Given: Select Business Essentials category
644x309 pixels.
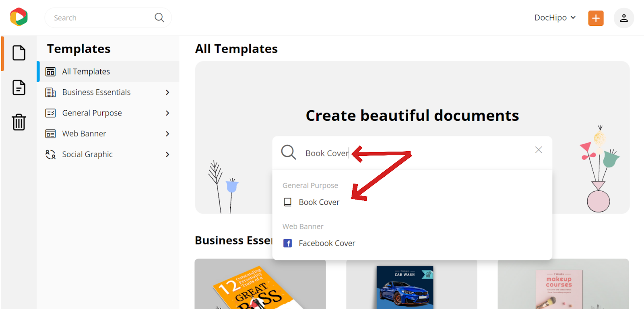Looking at the screenshot, I should coord(108,93).
